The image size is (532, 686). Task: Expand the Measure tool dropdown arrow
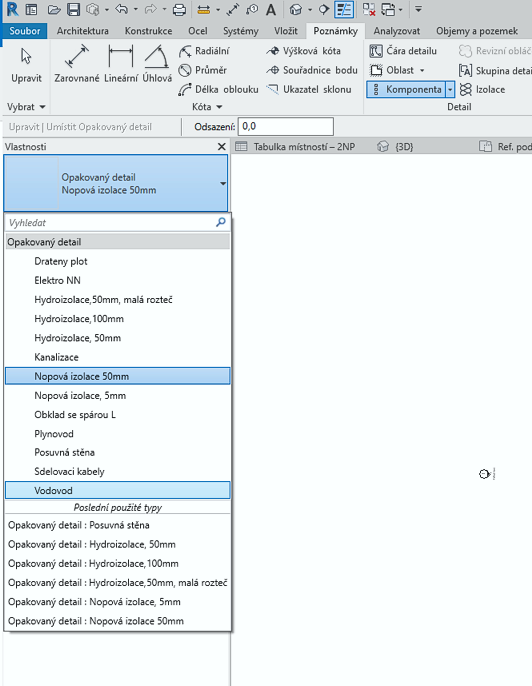coord(218,9)
